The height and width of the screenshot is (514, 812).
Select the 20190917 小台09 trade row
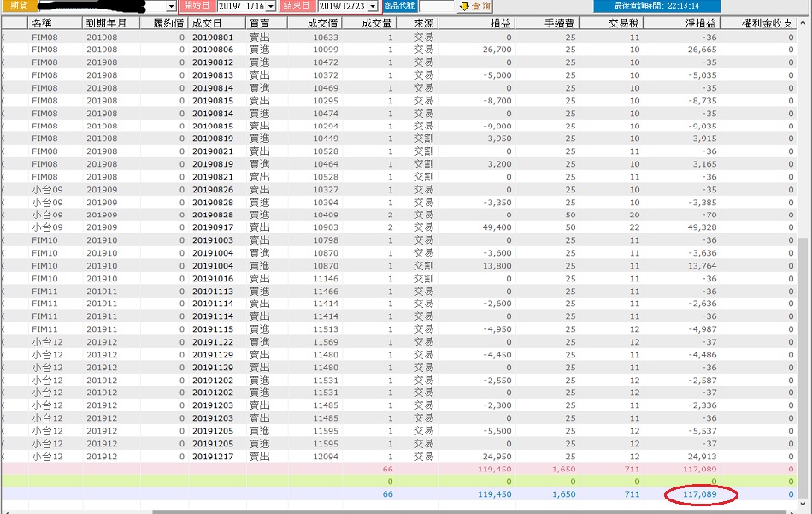pyautogui.click(x=399, y=227)
